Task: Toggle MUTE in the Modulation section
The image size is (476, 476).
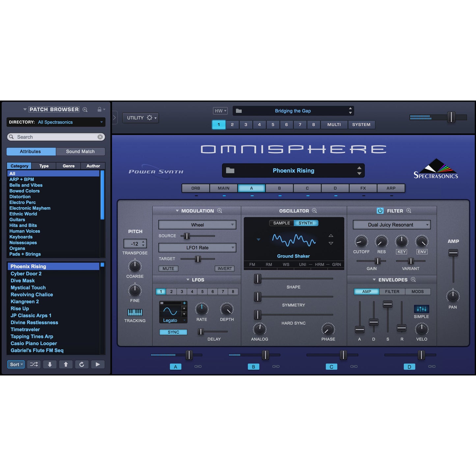Action: 168,268
